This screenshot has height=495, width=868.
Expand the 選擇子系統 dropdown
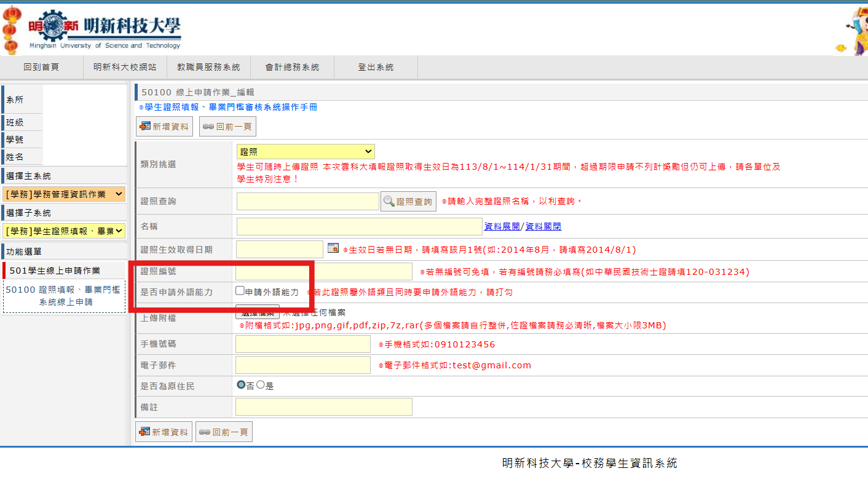(65, 231)
